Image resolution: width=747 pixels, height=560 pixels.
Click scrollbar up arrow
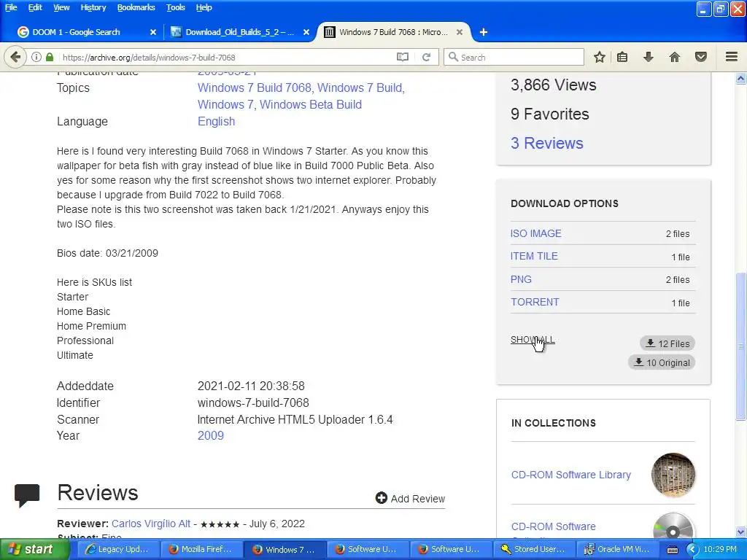tap(741, 78)
